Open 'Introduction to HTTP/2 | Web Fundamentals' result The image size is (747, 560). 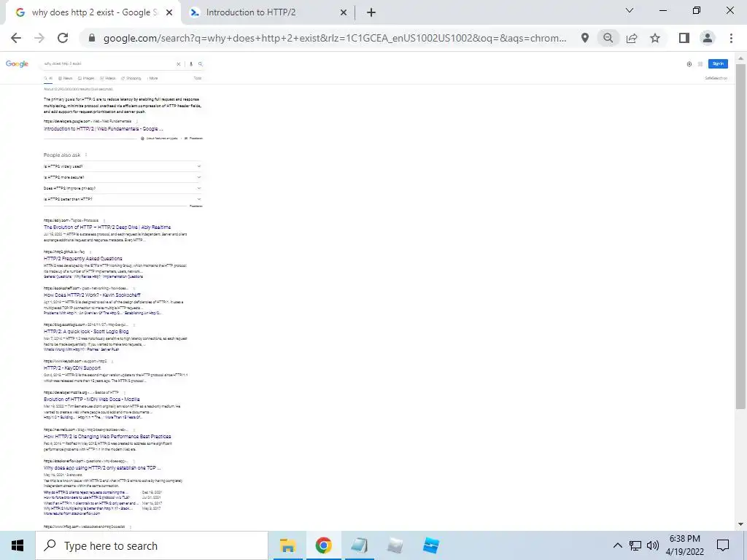pos(104,128)
